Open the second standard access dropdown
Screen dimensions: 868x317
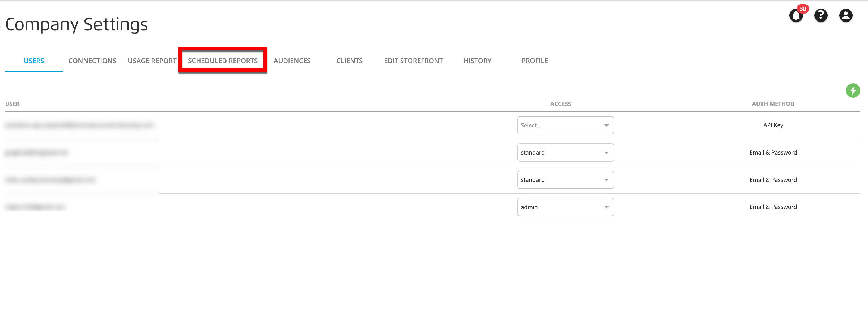(565, 180)
